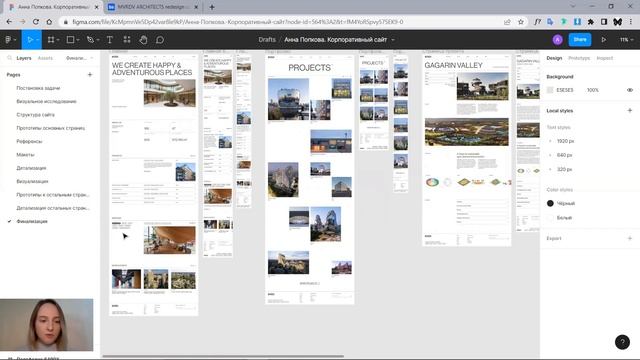Open the Drafts breadcrumb link
The width and height of the screenshot is (640, 360).
tap(267, 40)
